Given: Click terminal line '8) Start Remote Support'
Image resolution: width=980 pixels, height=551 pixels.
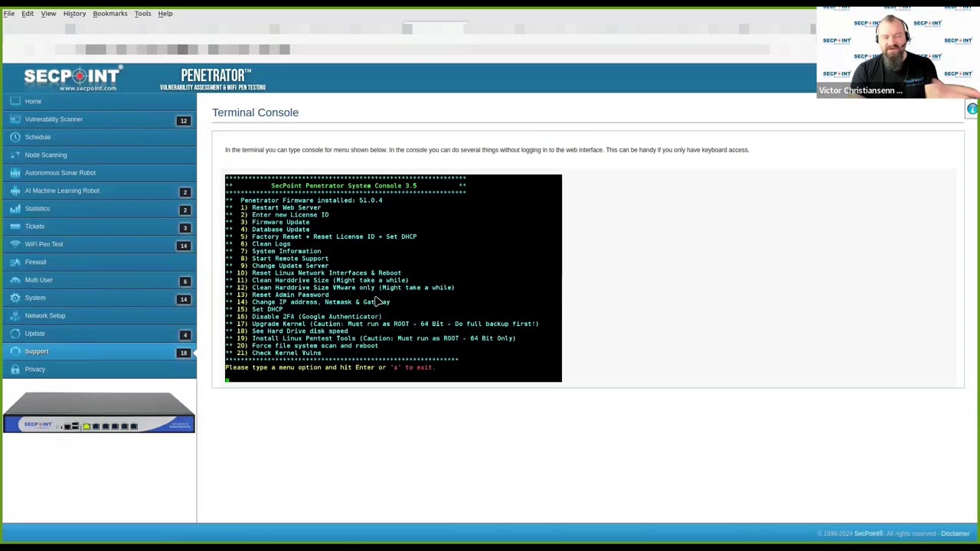Looking at the screenshot, I should tap(284, 259).
